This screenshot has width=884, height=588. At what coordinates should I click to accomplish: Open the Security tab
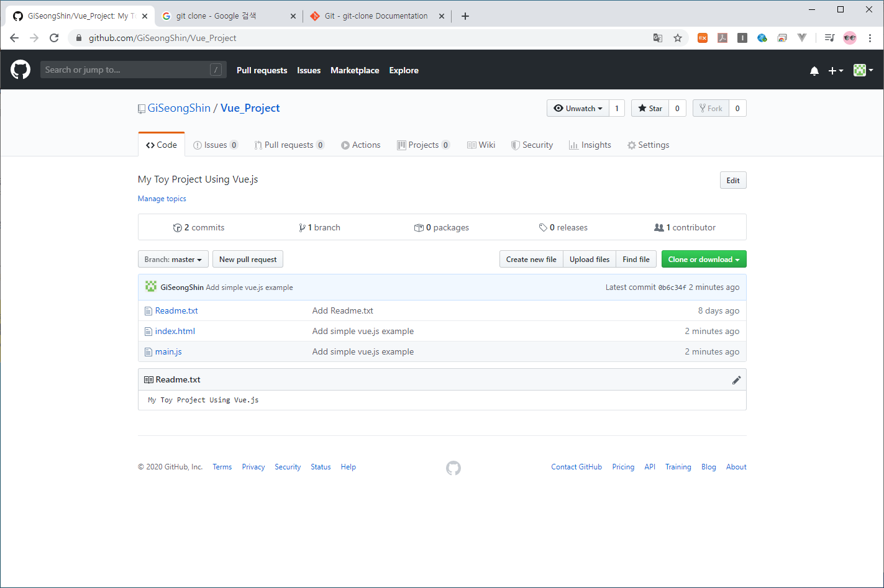(x=532, y=145)
